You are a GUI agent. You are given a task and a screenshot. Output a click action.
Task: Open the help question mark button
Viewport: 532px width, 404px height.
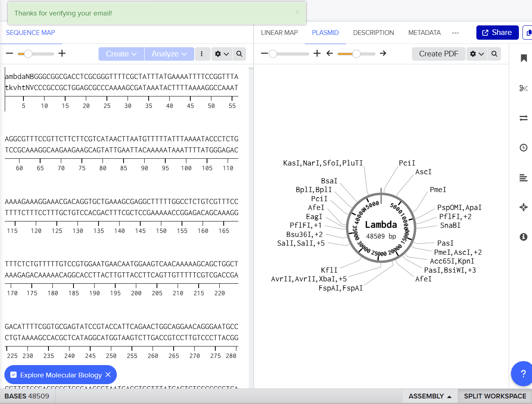(523, 373)
